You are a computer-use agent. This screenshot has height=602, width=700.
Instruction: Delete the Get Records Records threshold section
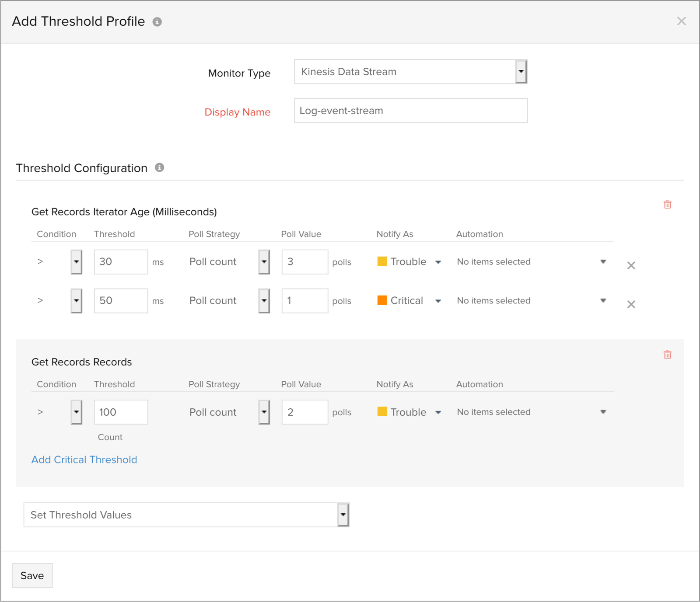[x=667, y=355]
